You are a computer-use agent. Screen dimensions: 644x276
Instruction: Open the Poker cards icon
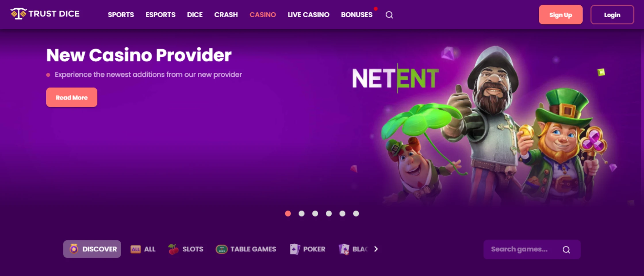tap(295, 249)
